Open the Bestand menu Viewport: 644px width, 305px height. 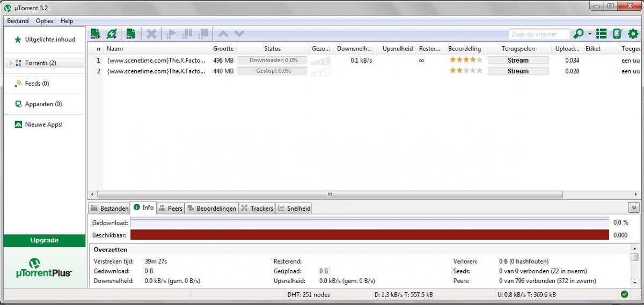pos(18,21)
